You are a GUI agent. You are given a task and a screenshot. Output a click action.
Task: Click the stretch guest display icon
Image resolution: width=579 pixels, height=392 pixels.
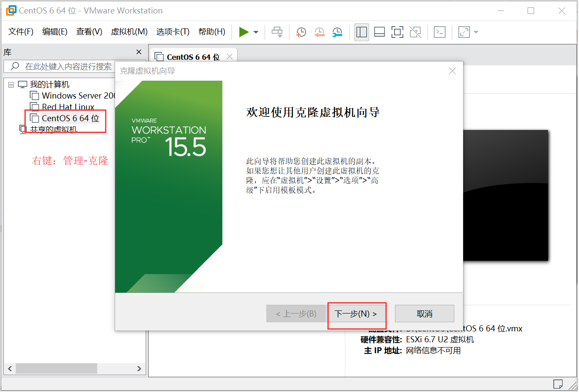(x=464, y=32)
